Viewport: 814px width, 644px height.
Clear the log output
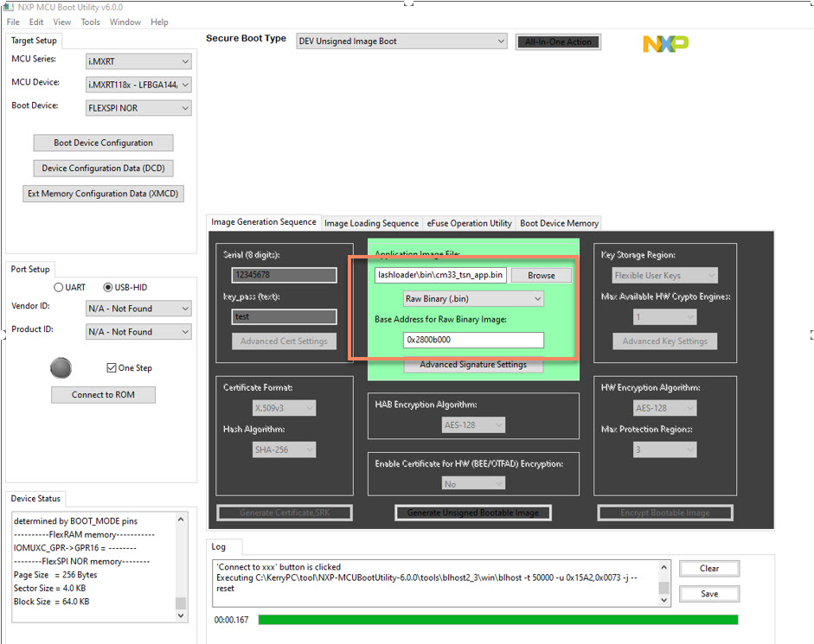(x=708, y=569)
